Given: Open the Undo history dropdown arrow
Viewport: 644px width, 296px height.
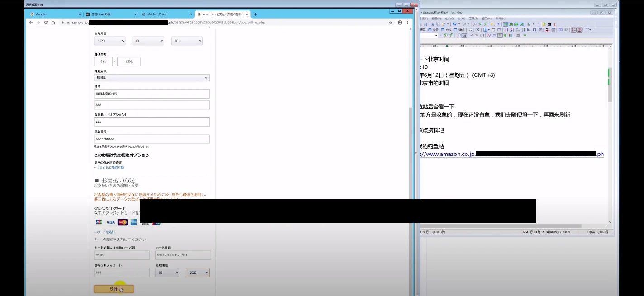Looking at the screenshot, I should 459,24.
